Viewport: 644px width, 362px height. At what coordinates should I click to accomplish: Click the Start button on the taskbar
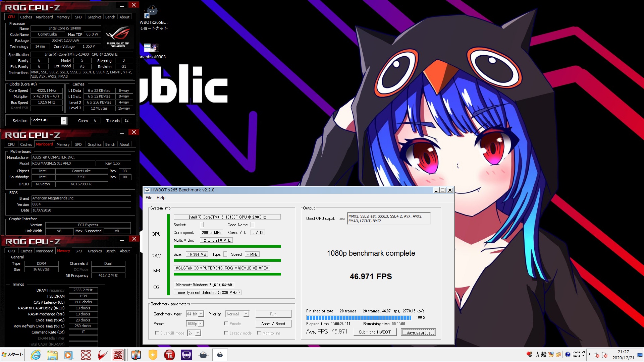tap(12, 355)
